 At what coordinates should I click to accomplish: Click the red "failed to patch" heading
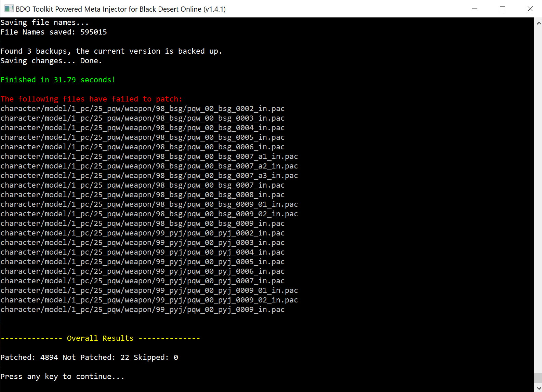pyautogui.click(x=91, y=99)
